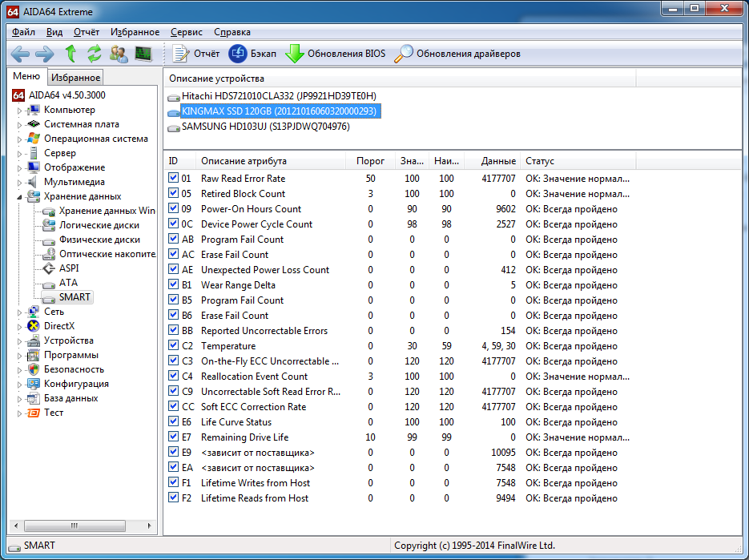Open the Отображение tree item
Image resolution: width=749 pixels, height=560 pixels.
[74, 167]
